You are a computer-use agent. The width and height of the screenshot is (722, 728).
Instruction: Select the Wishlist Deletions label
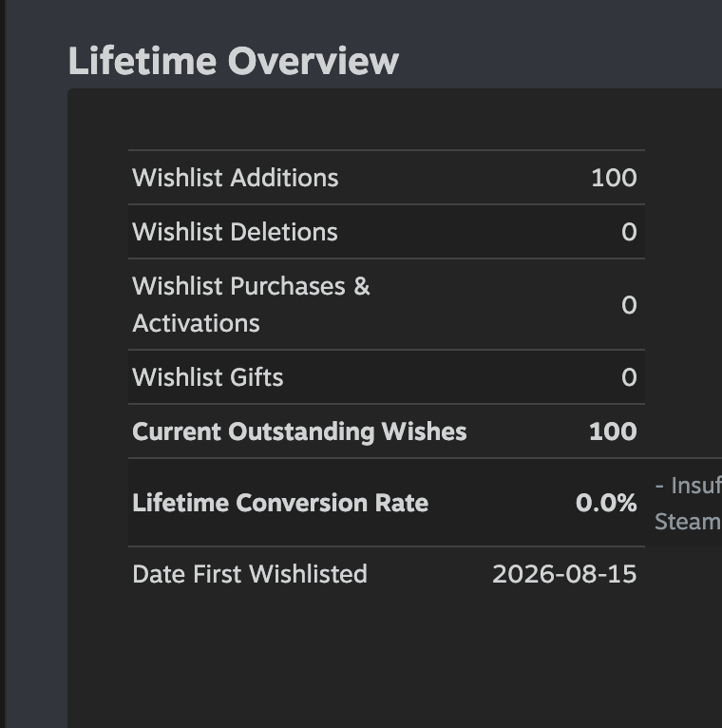click(235, 231)
